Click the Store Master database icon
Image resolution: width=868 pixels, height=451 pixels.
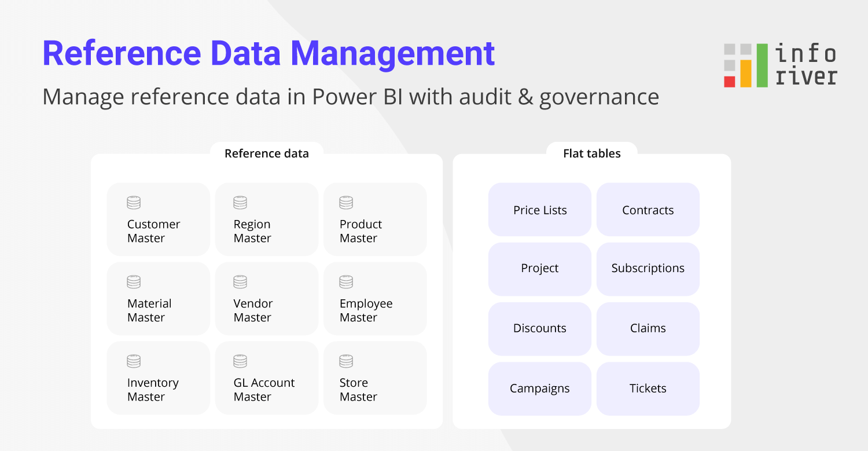[x=346, y=360]
